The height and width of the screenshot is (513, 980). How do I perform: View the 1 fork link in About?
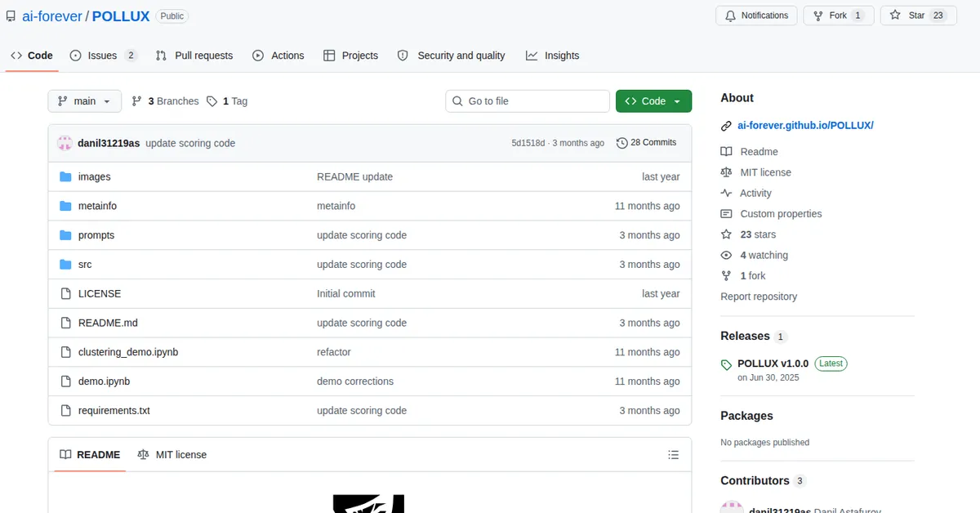[x=753, y=276]
